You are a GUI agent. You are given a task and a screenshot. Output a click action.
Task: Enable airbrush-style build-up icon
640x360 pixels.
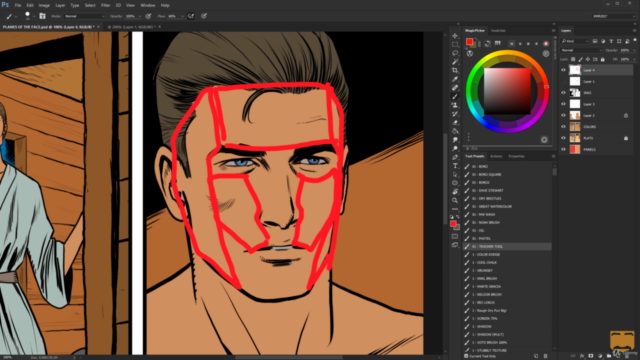click(x=191, y=16)
